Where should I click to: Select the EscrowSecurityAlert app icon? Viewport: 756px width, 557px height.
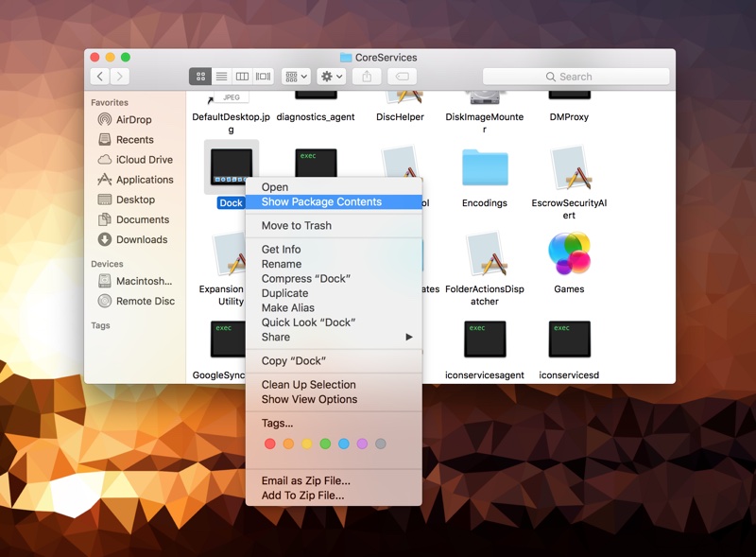pos(570,167)
